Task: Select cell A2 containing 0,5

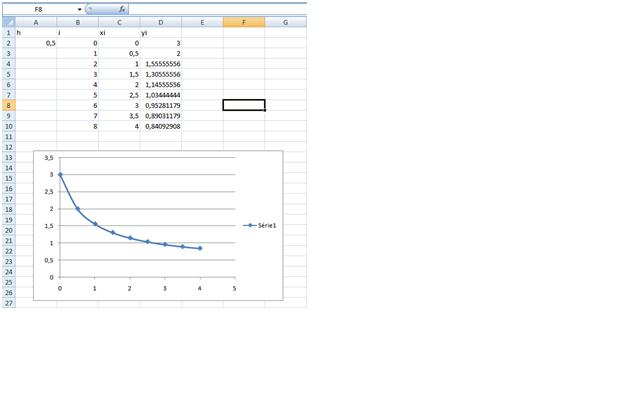Action: [x=36, y=44]
